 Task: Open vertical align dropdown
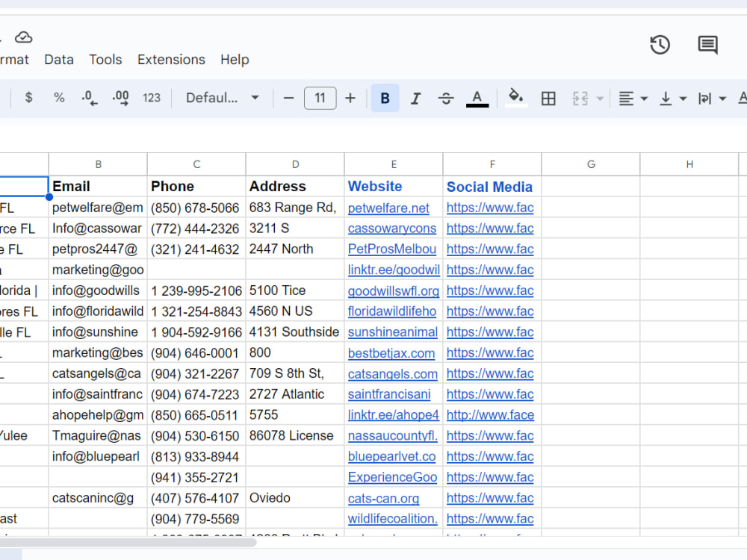[x=673, y=99]
